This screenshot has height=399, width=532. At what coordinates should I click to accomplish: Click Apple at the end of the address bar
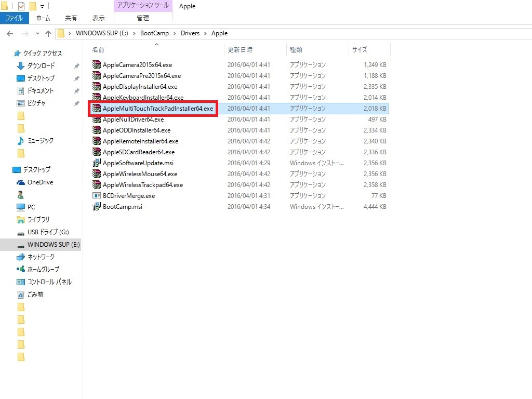pyautogui.click(x=219, y=33)
